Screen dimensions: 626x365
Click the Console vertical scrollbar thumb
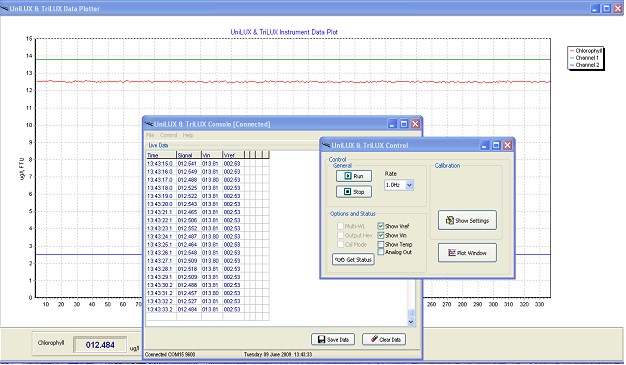tap(411, 313)
